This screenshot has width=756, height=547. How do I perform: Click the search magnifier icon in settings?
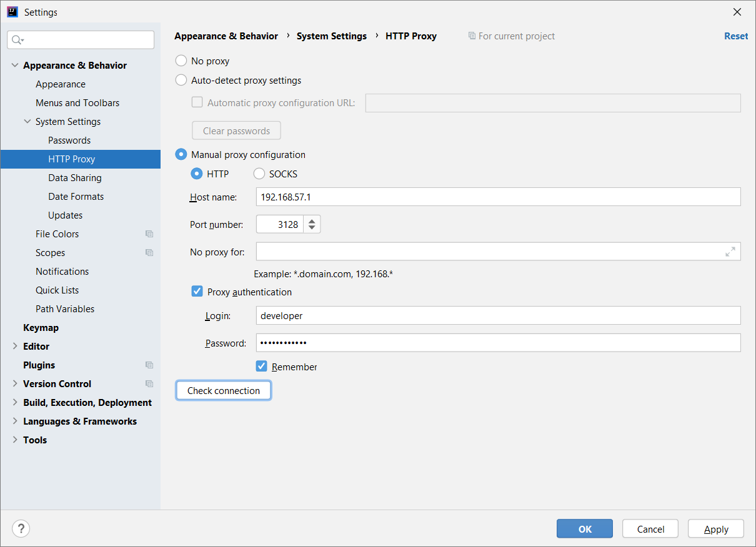pos(17,40)
